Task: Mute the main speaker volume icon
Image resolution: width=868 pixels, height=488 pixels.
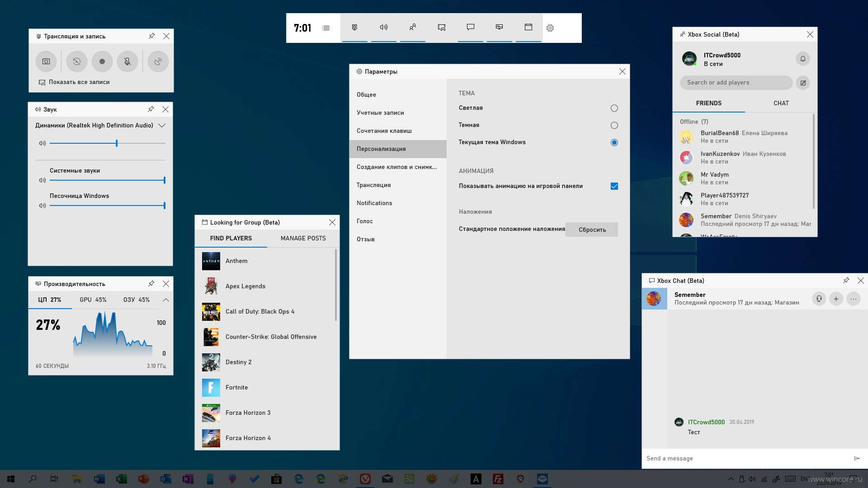Action: click(x=42, y=143)
